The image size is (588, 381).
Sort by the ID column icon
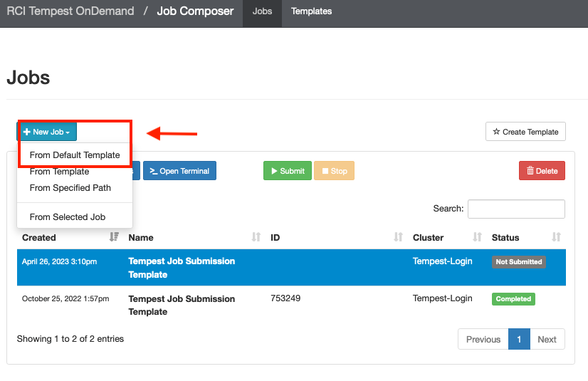[x=398, y=237]
